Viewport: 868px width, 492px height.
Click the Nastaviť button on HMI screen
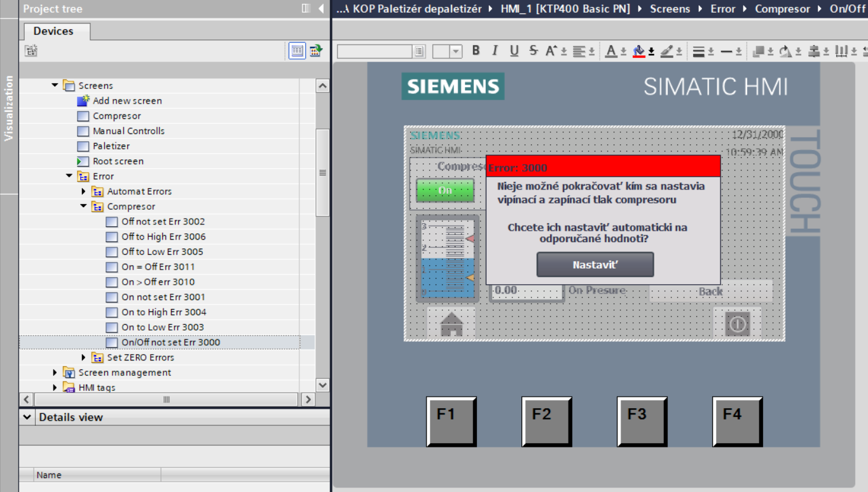pos(595,264)
